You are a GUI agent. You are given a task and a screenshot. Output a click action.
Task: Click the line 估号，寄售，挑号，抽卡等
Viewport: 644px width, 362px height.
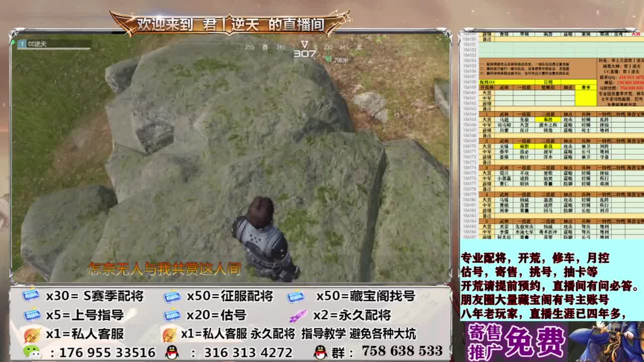click(x=529, y=271)
